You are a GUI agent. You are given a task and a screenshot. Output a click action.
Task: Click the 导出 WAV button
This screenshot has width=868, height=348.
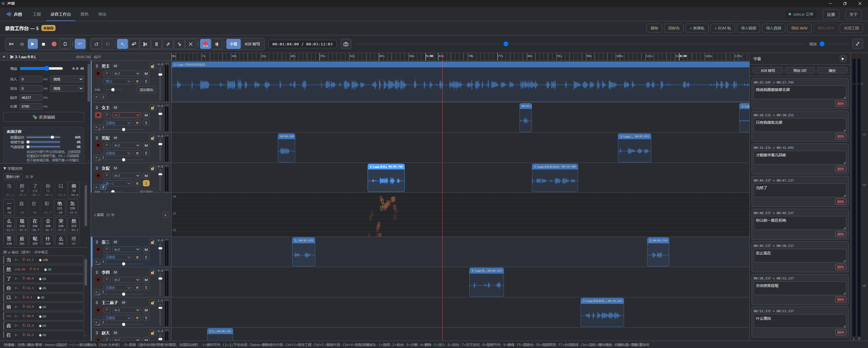[799, 28]
